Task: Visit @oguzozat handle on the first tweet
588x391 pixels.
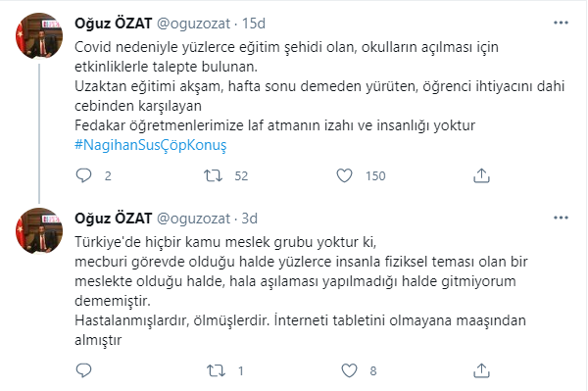Action: 193,24
